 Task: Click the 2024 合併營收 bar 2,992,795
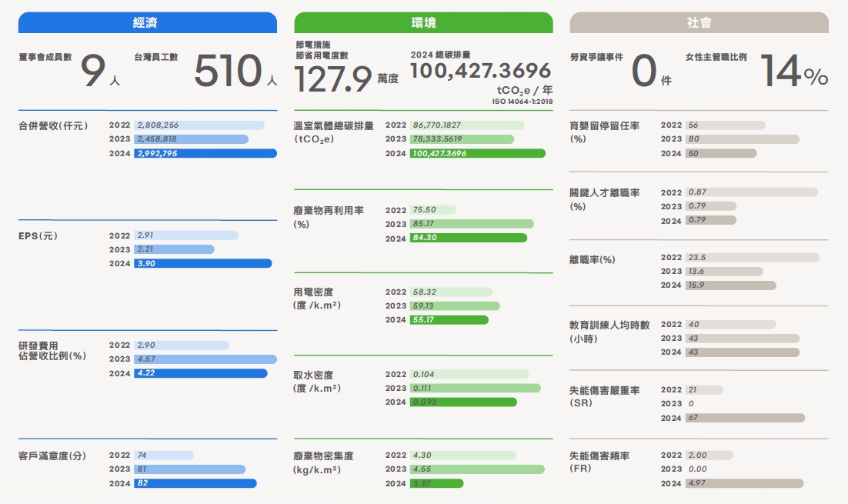coord(205,153)
